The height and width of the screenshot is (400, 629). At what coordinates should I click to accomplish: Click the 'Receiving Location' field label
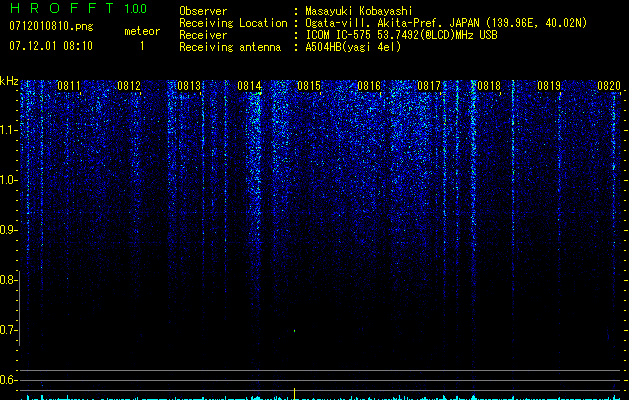click(233, 23)
